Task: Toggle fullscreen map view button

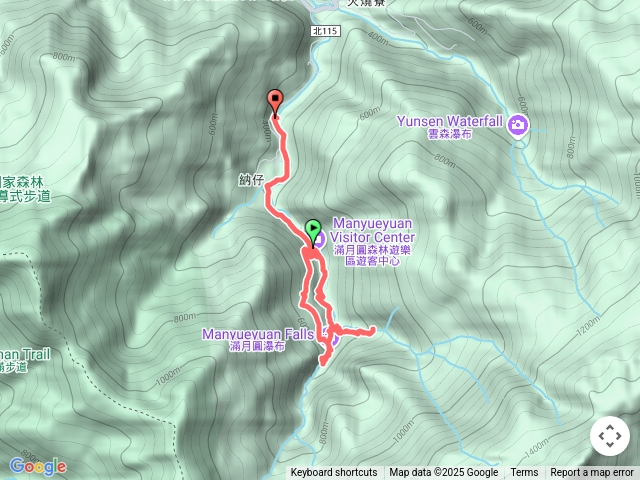Action: pos(610,436)
